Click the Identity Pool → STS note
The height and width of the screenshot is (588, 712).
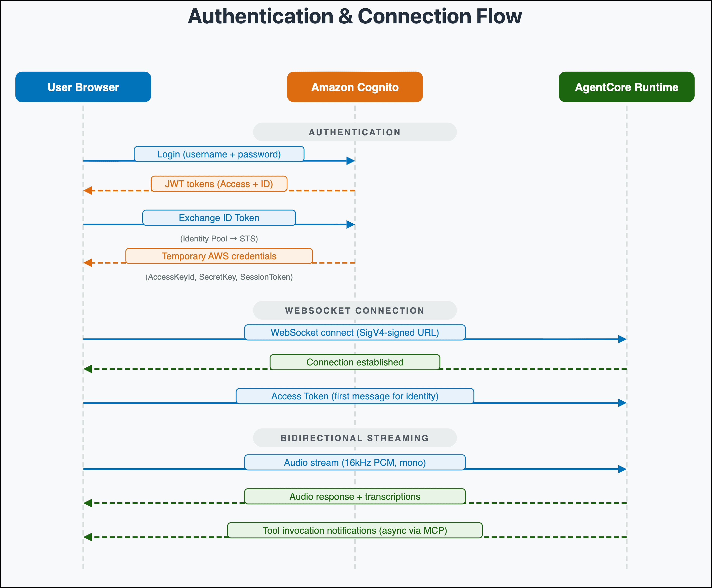[x=219, y=239]
